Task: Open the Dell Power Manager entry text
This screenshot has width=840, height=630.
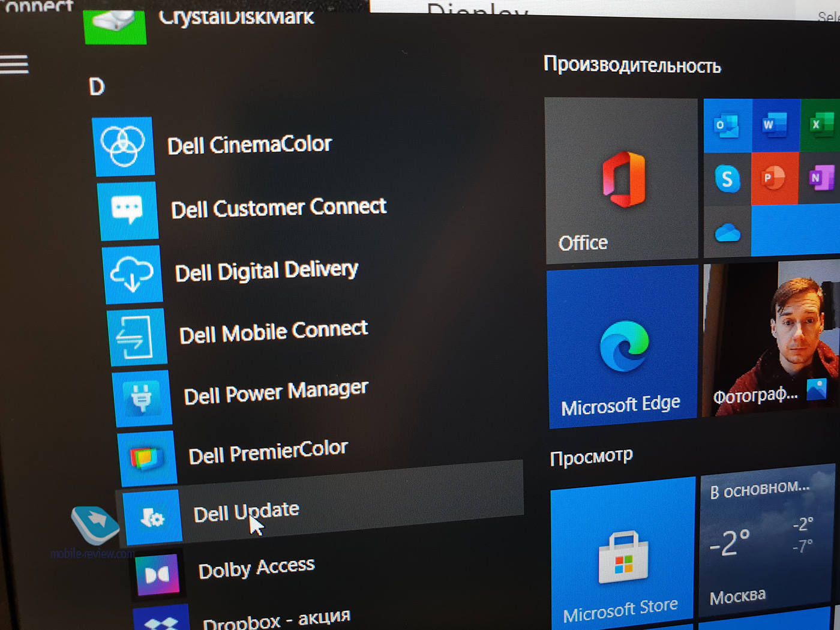Action: [x=276, y=392]
